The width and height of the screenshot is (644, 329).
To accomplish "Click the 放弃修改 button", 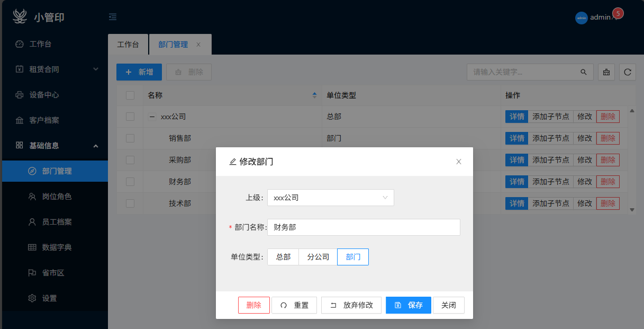I will [351, 305].
